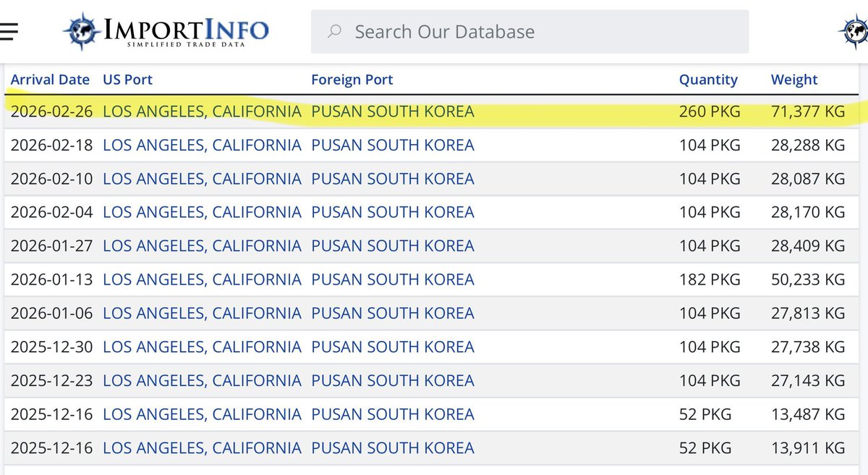
Task: Focus the Search Our Database field
Action: point(529,32)
